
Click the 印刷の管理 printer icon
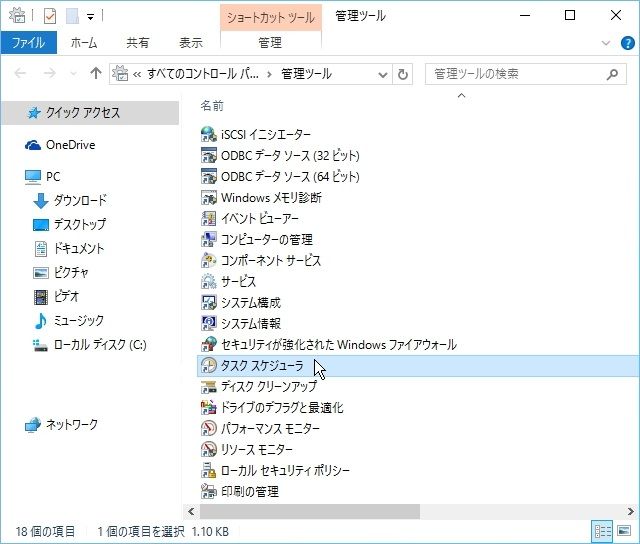[209, 492]
